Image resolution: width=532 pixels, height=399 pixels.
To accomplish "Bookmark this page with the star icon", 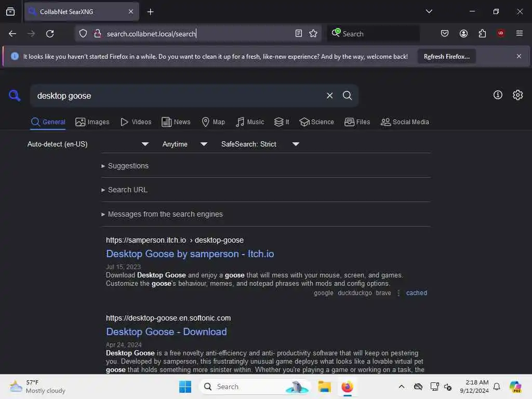I will click(x=313, y=33).
